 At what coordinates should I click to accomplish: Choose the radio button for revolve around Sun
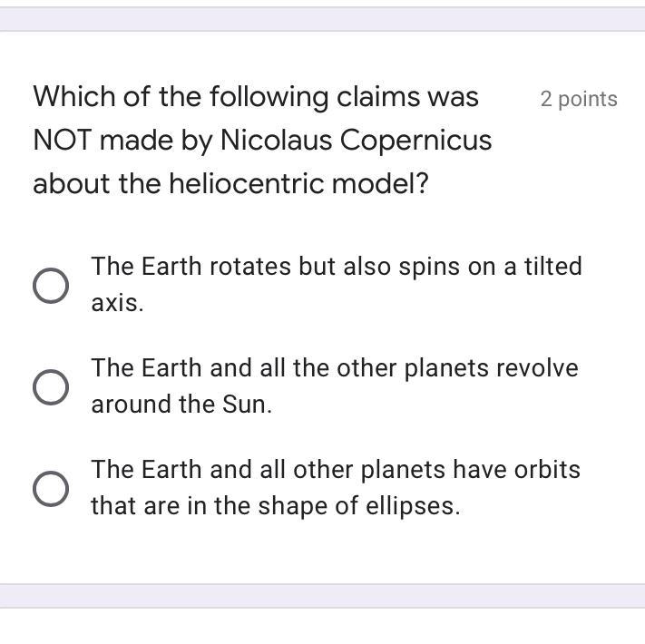pyautogui.click(x=51, y=387)
